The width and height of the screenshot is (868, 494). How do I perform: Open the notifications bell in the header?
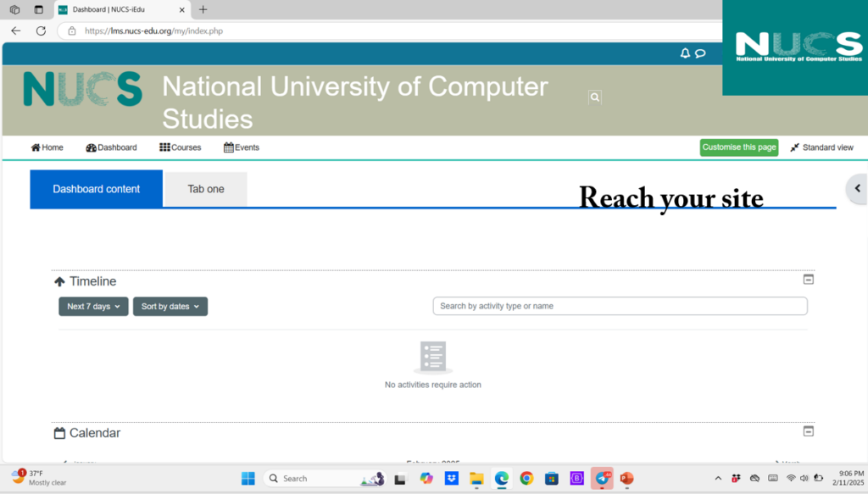pyautogui.click(x=685, y=53)
